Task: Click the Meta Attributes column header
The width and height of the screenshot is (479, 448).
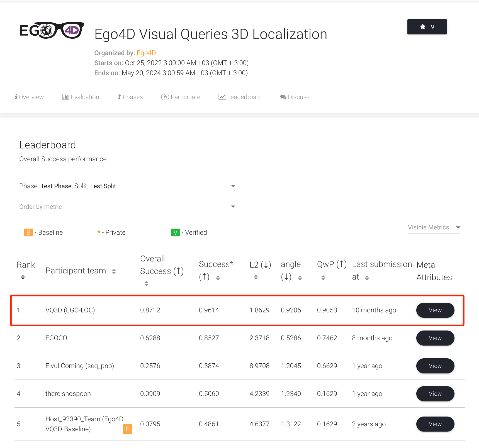Action: (434, 271)
